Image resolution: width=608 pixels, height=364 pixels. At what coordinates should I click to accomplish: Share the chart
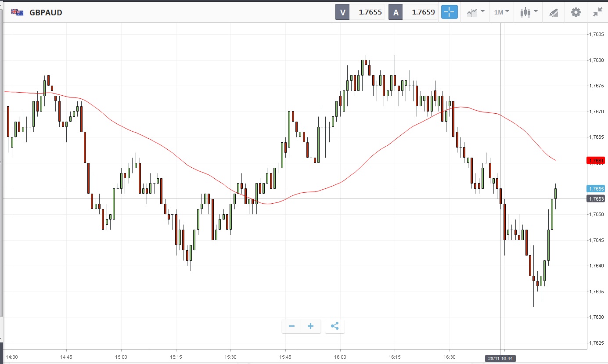pyautogui.click(x=335, y=326)
